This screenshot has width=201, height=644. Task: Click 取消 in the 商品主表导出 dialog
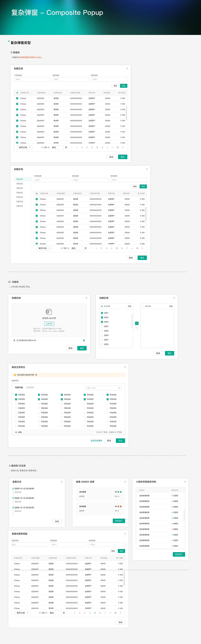109,440
